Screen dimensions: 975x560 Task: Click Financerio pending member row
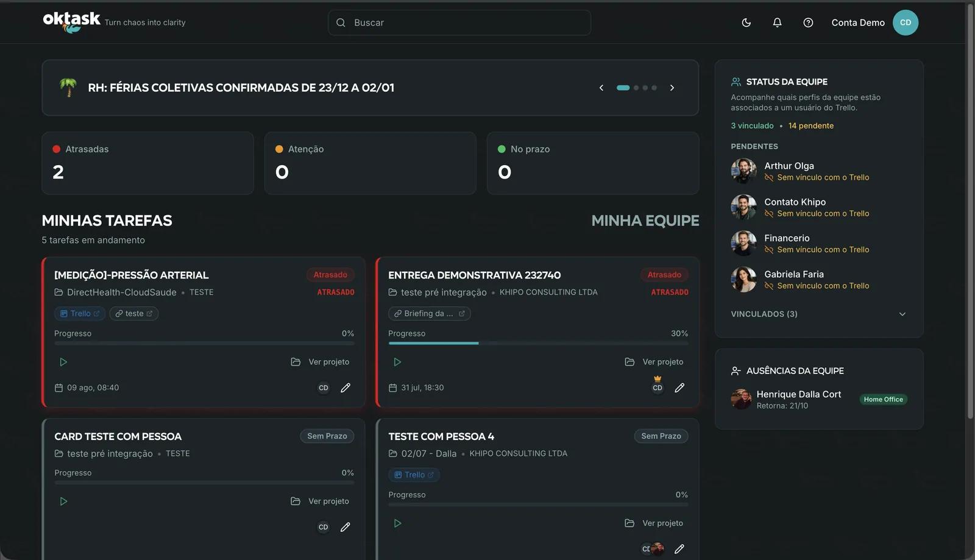[x=818, y=243]
